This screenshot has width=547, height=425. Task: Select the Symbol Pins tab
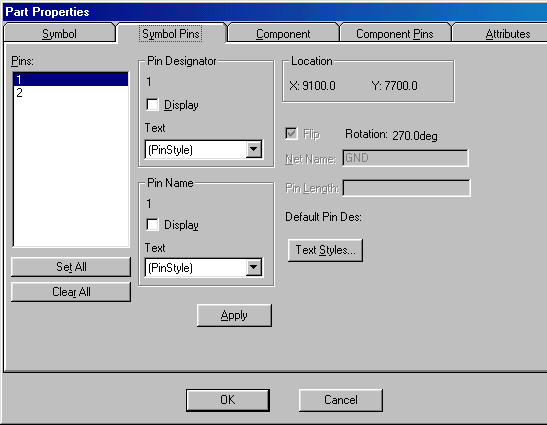171,34
